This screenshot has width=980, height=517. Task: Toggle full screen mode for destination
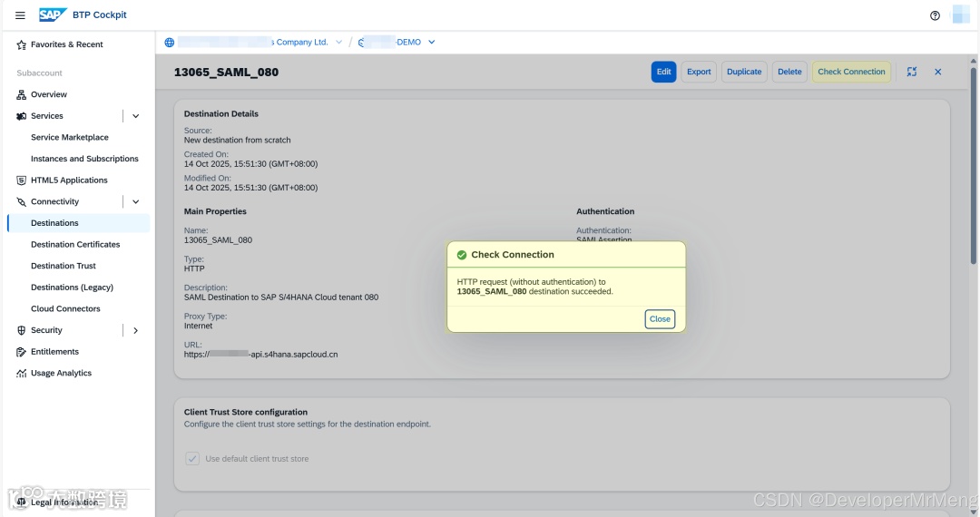[x=912, y=72]
